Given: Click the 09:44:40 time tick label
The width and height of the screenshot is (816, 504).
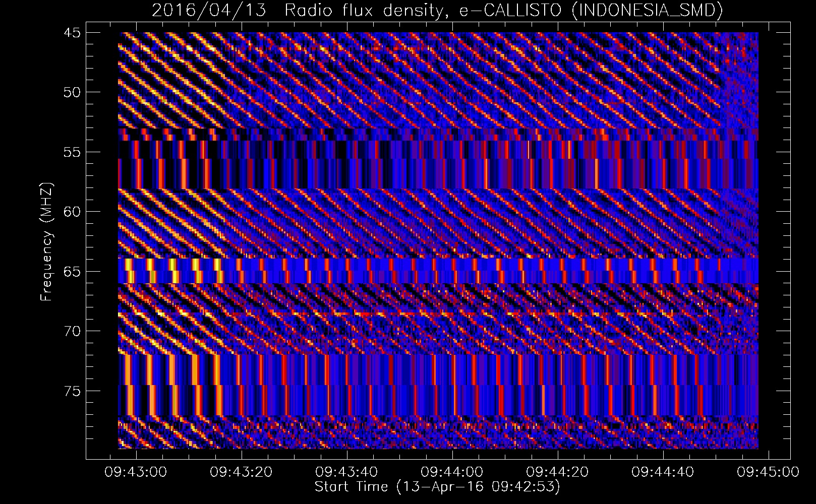Looking at the screenshot, I should pyautogui.click(x=663, y=472).
